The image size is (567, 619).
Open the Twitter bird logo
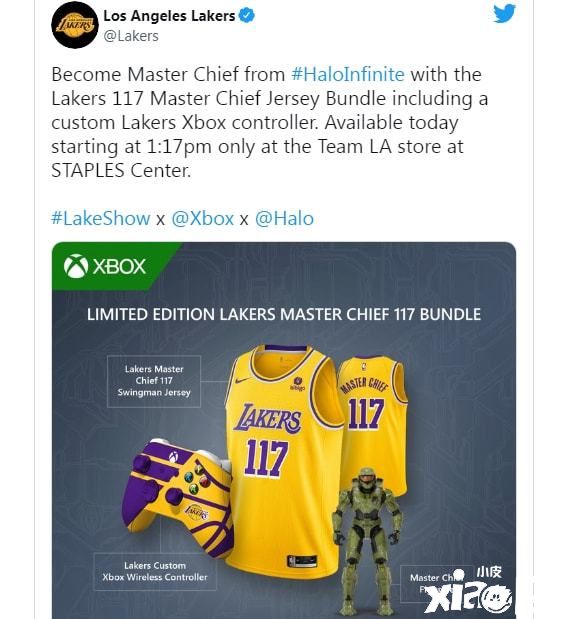(504, 13)
